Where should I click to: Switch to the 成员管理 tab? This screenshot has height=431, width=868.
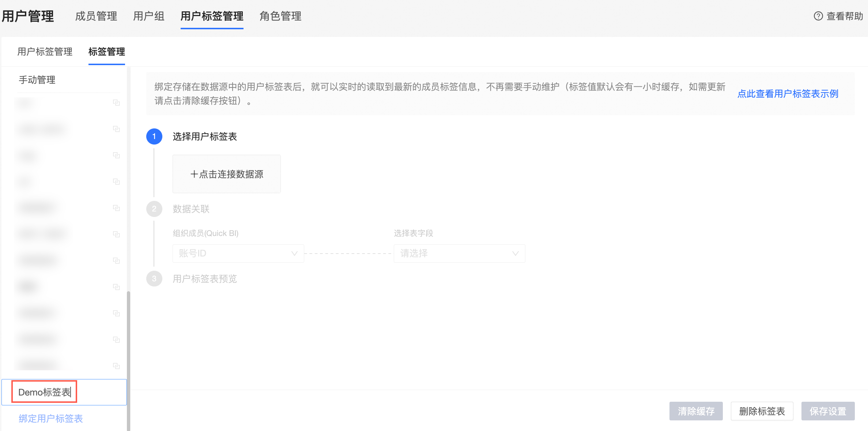point(96,16)
